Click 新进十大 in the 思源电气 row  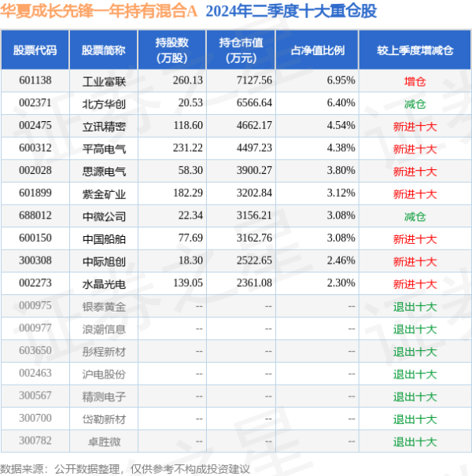(x=415, y=172)
